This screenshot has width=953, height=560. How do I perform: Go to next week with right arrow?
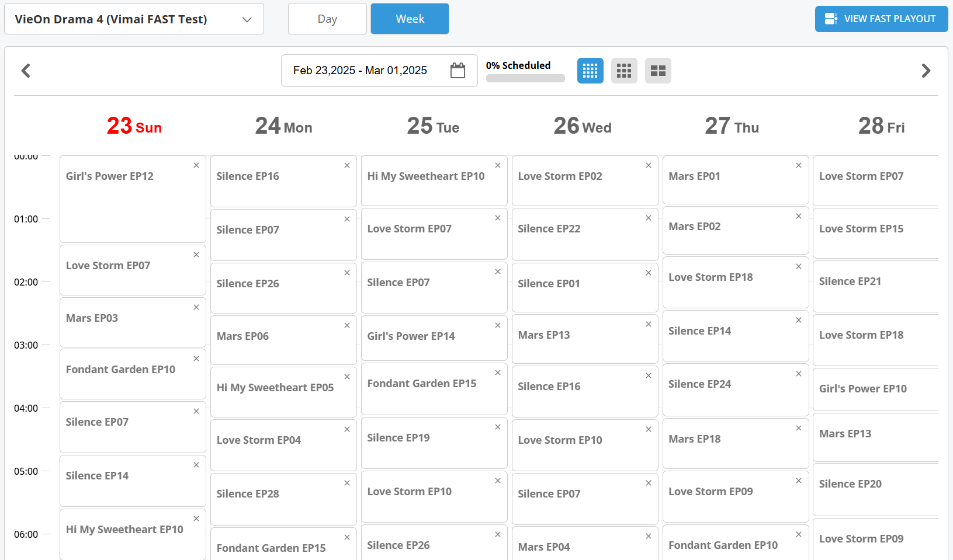click(926, 71)
